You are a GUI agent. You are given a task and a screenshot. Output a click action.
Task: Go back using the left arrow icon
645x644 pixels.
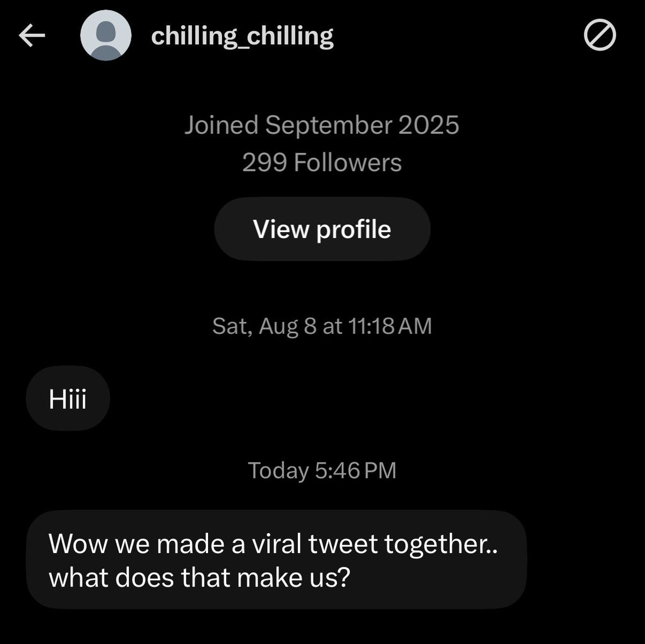pyautogui.click(x=32, y=36)
